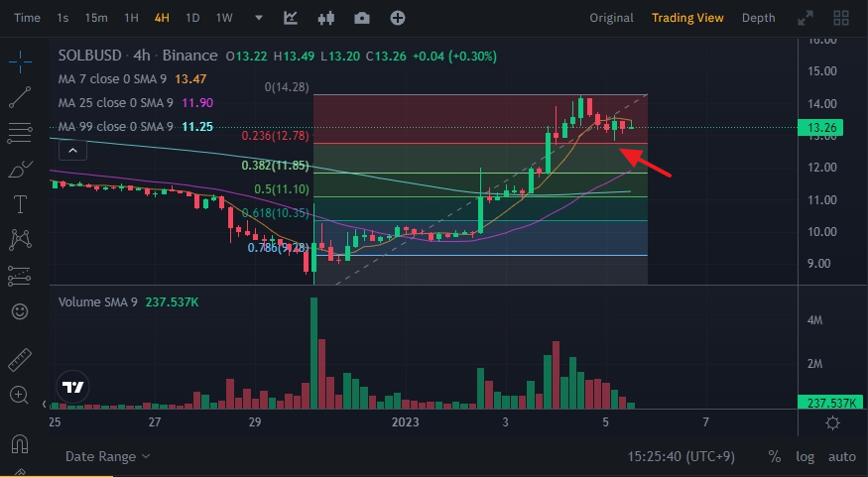The image size is (868, 477).
Task: Select the trend line drawing tool
Action: coord(20,97)
